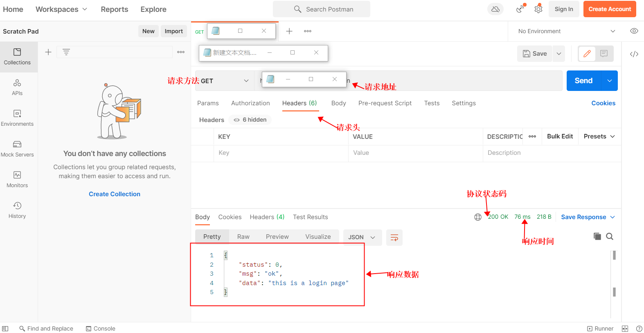Switch response view to Preview

pyautogui.click(x=277, y=237)
